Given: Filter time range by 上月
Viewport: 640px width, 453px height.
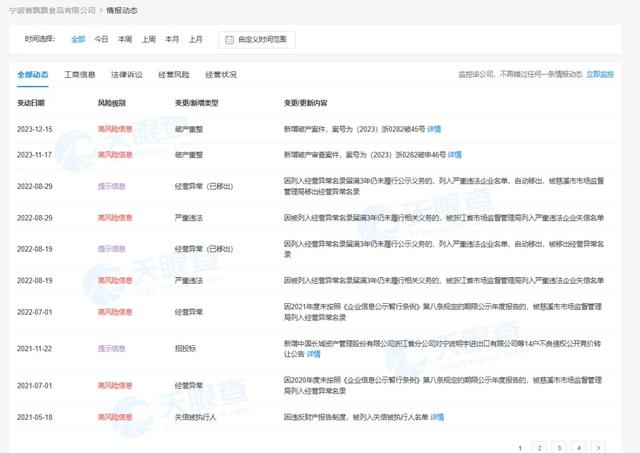Looking at the screenshot, I should pos(196,40).
